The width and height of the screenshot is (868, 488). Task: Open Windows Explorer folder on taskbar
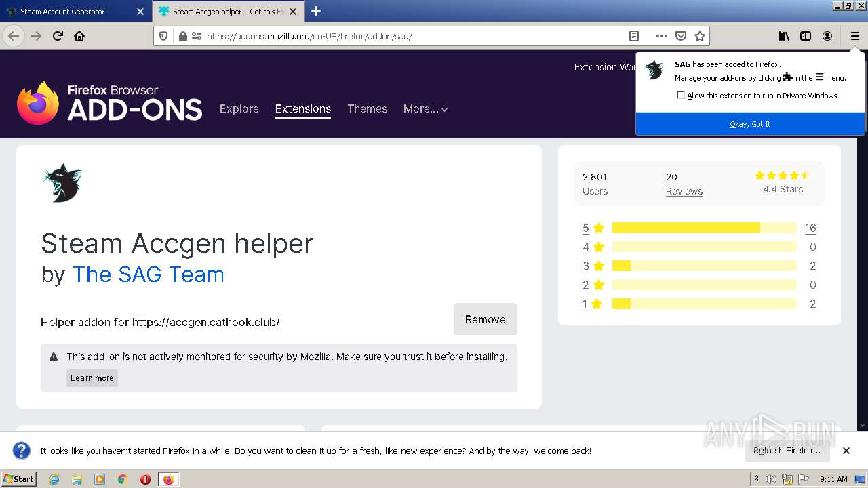[x=77, y=479]
